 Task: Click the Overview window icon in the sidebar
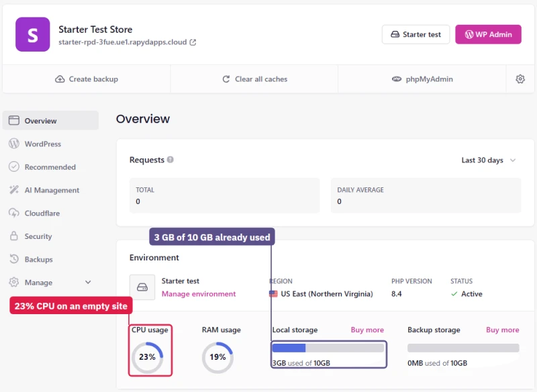tap(14, 120)
